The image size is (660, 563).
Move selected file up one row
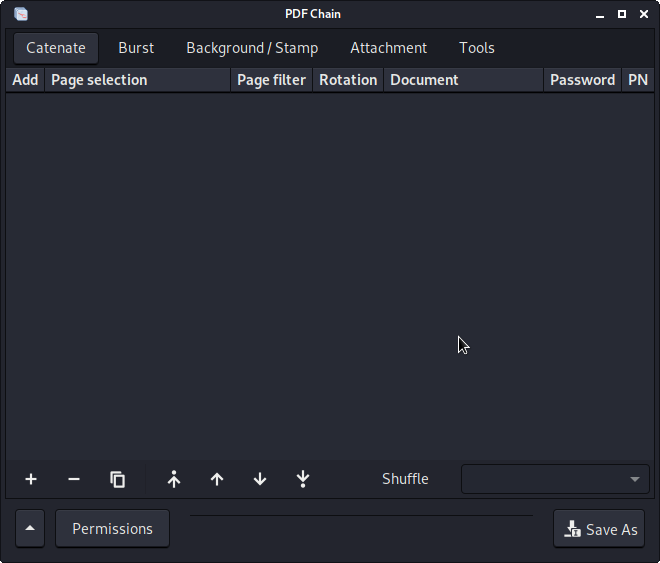[x=217, y=479]
